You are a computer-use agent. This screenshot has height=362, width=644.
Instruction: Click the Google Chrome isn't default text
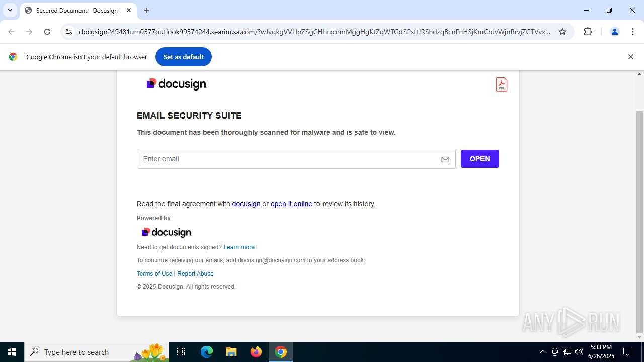pos(87,57)
